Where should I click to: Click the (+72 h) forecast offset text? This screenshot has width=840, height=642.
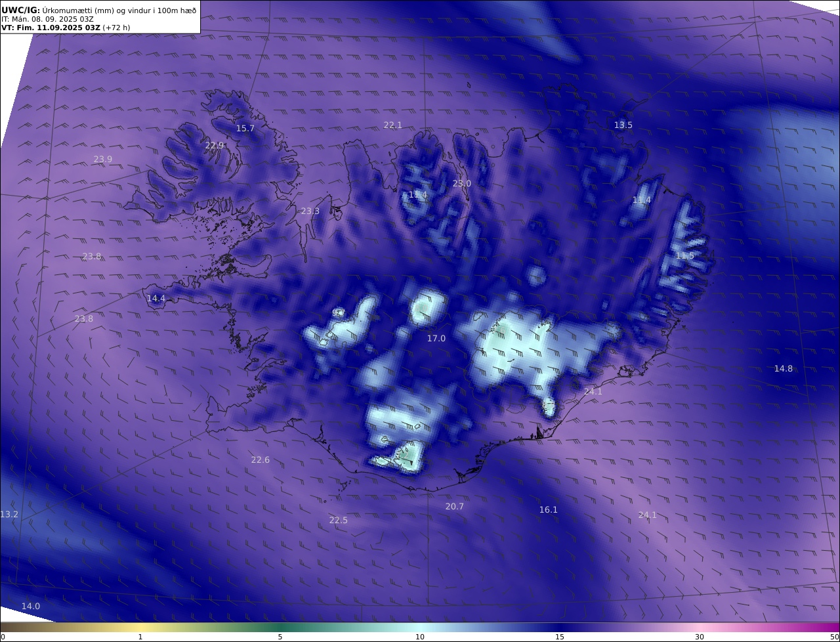click(116, 28)
